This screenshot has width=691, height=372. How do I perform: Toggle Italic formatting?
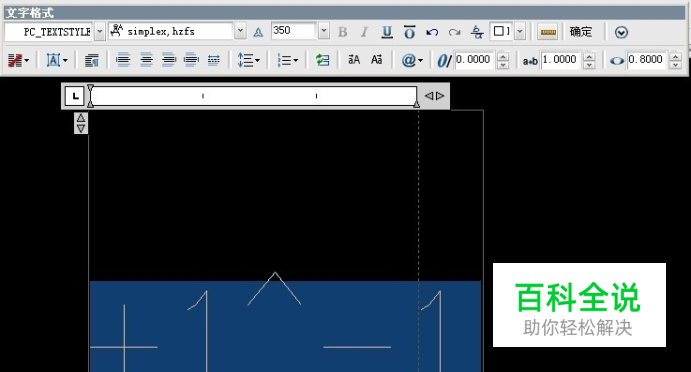[x=364, y=32]
